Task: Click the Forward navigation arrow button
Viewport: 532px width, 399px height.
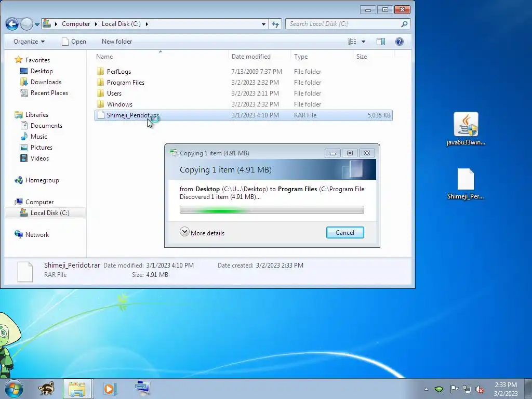Action: (x=26, y=24)
